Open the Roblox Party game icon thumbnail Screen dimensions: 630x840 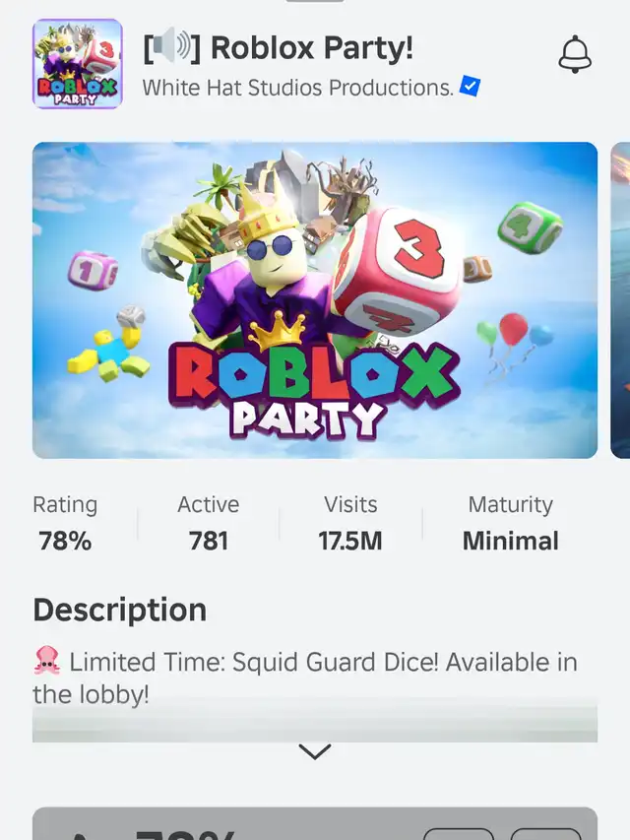click(x=78, y=64)
